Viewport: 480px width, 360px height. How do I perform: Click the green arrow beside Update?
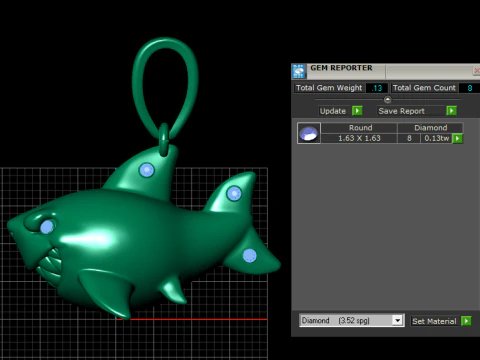pos(357,111)
